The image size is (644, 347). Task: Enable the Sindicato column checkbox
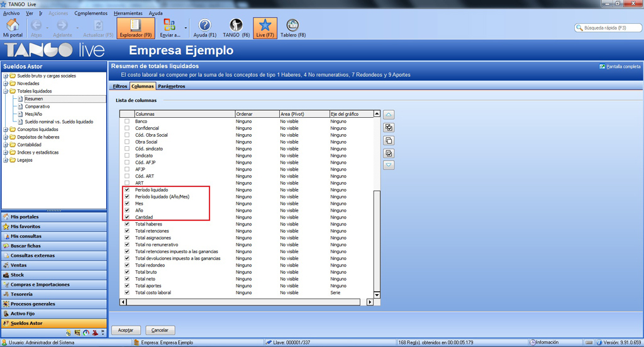127,156
